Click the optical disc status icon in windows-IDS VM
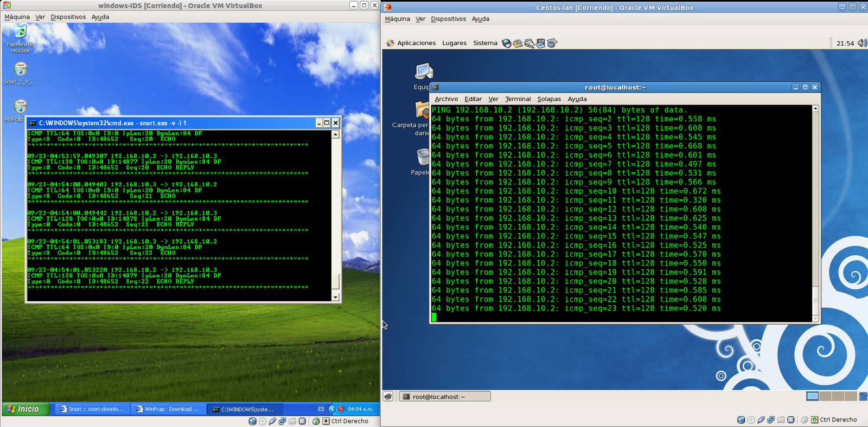This screenshot has width=868, height=427. (263, 421)
